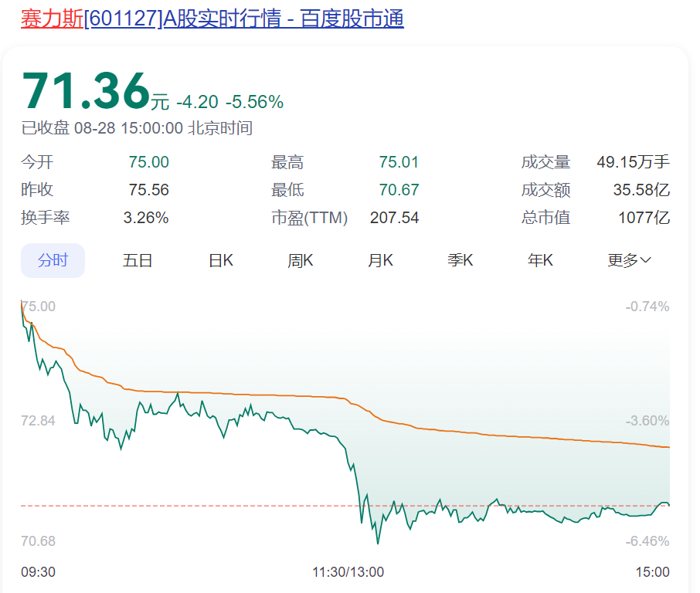This screenshot has width=700, height=593.
Task: Click the 昨收 label
Action: pyautogui.click(x=37, y=190)
